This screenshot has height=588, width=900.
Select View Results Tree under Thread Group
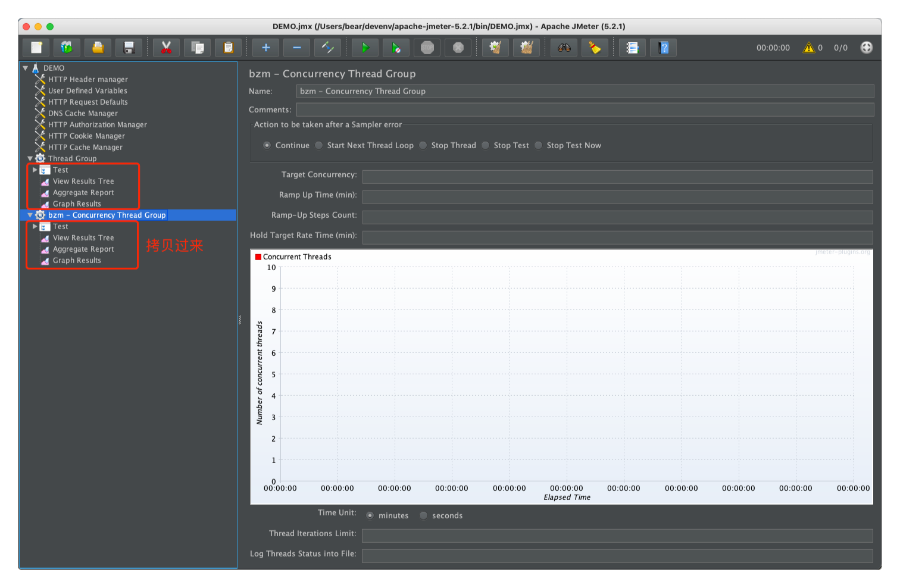click(x=83, y=181)
